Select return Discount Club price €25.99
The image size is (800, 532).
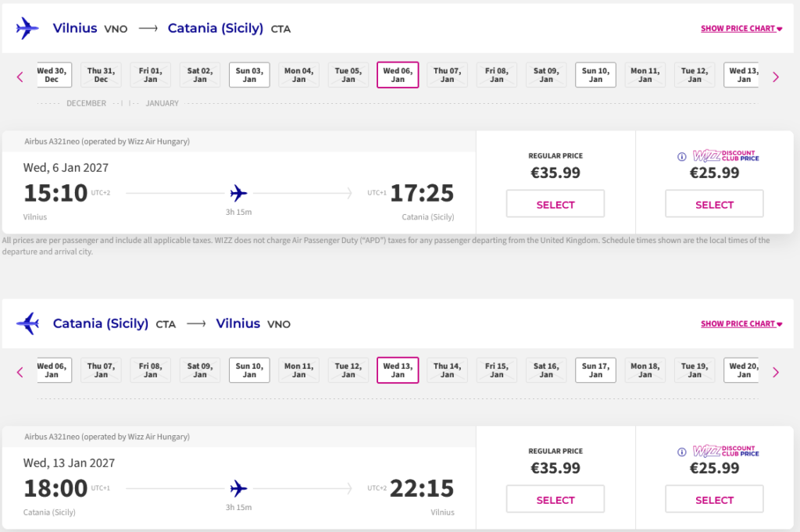pos(714,500)
